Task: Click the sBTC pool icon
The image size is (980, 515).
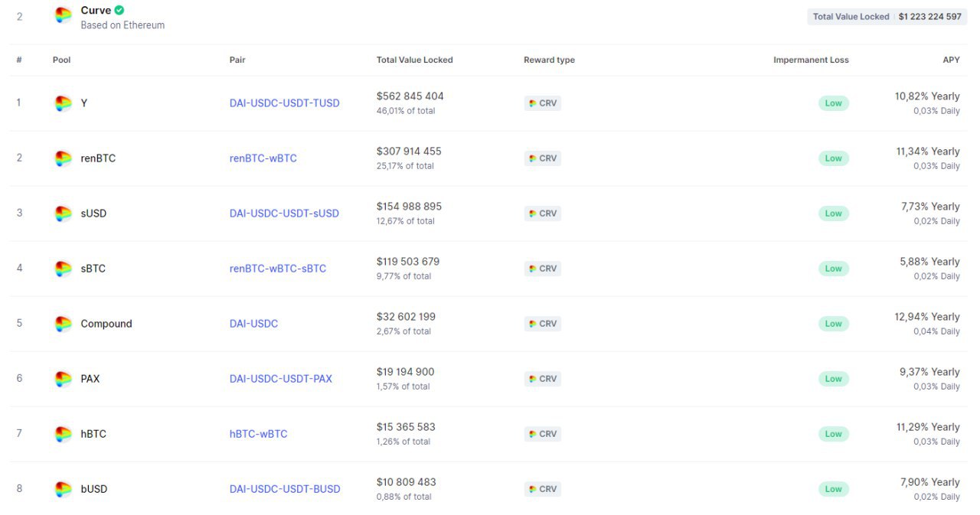Action: pyautogui.click(x=63, y=269)
